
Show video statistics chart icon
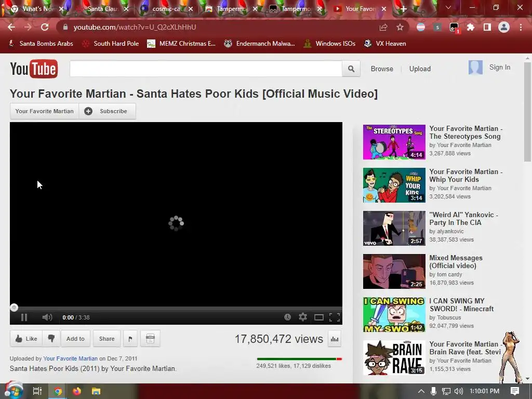(335, 339)
